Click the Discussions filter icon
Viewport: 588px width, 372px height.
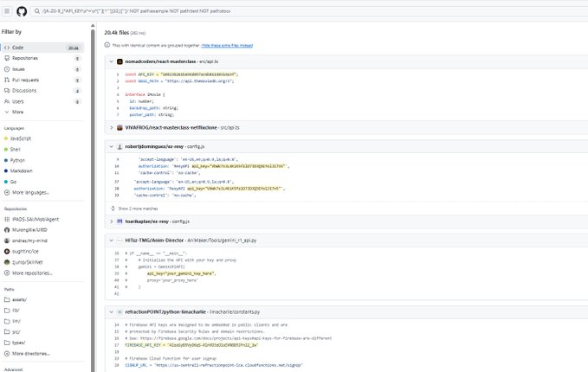click(7, 91)
